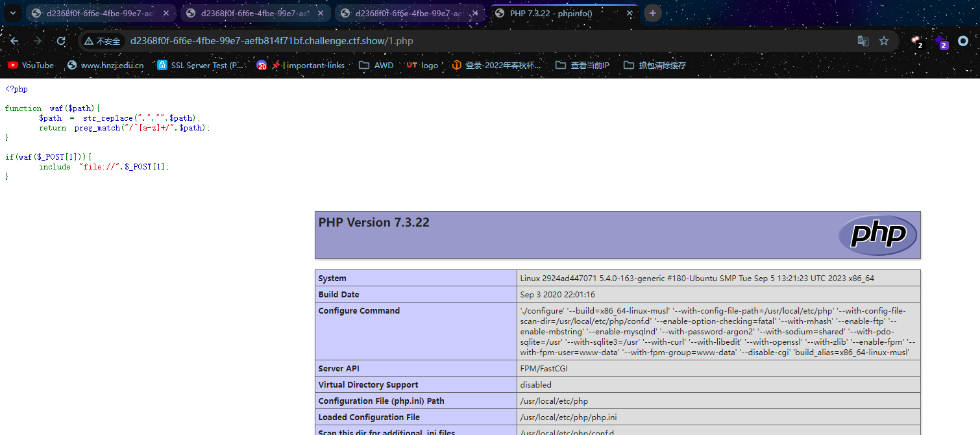Click the 不安全 security warning chip
The height and width of the screenshot is (435, 980).
103,41
